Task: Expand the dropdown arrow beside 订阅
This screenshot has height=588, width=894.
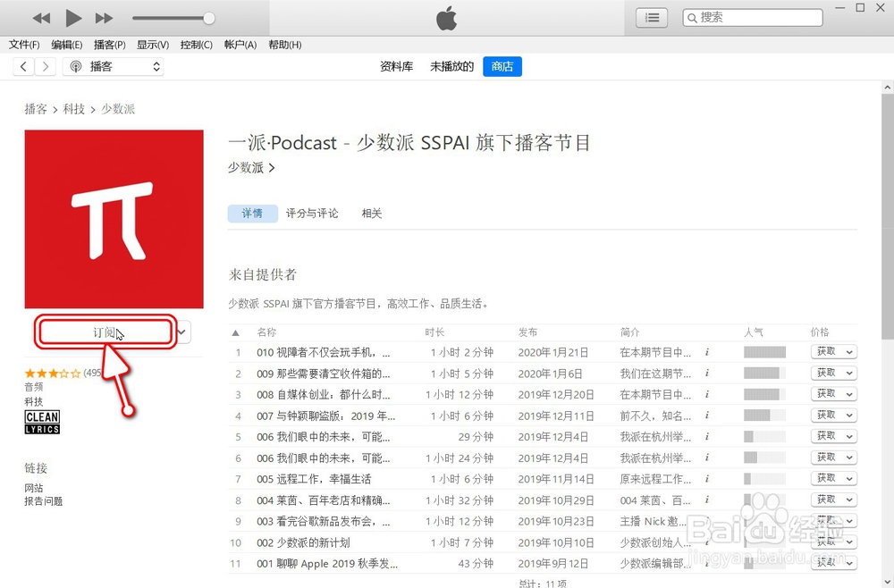Action: [182, 332]
